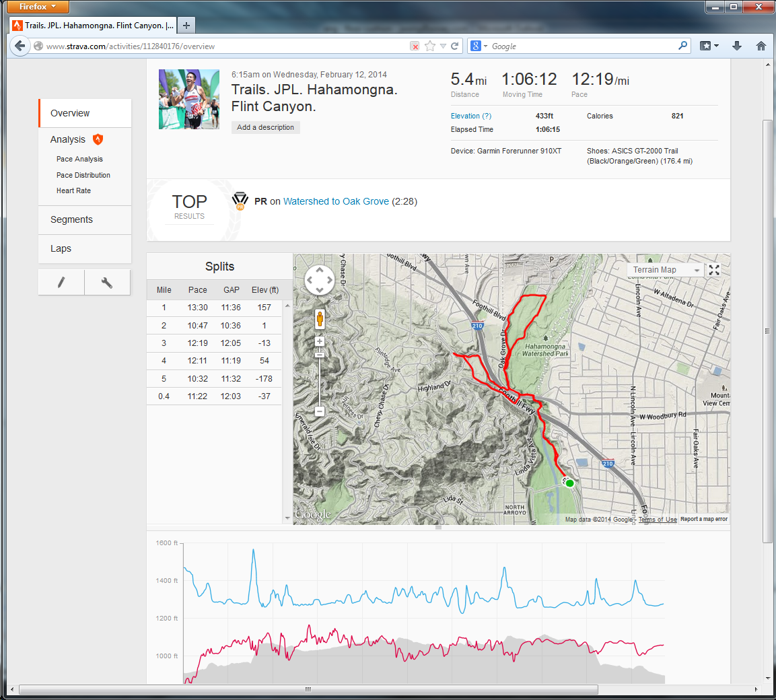Click the pencil edit activity icon
This screenshot has width=776, height=700.
[61, 283]
